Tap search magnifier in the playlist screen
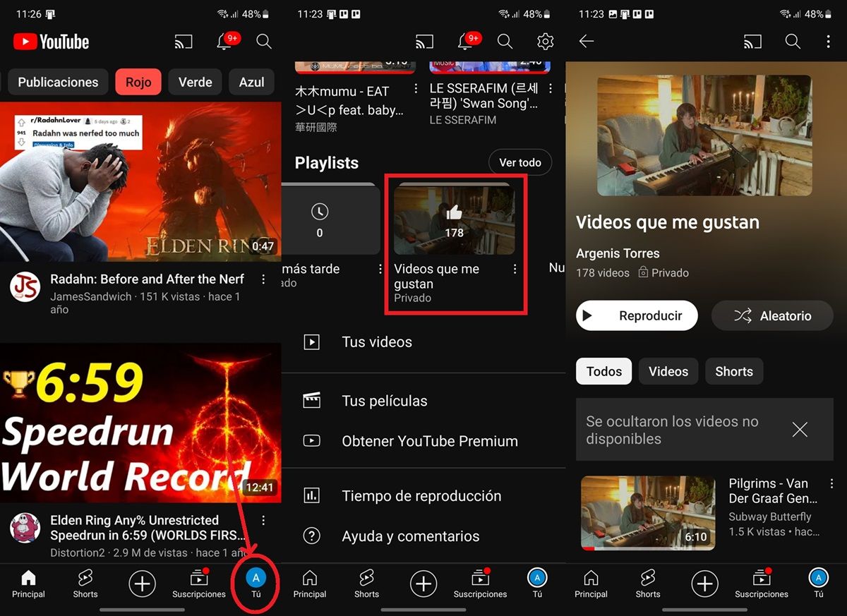Screen dimensions: 847x616 tap(793, 42)
